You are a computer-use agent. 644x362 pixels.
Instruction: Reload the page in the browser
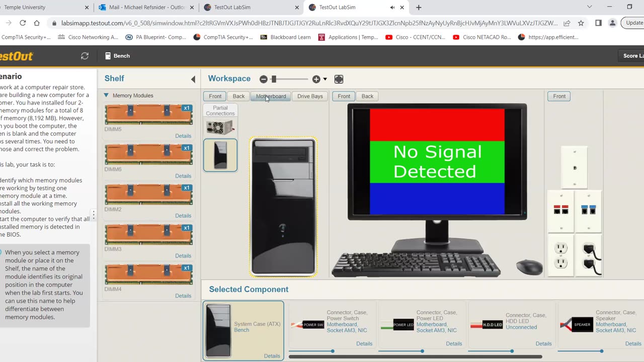tap(23, 23)
